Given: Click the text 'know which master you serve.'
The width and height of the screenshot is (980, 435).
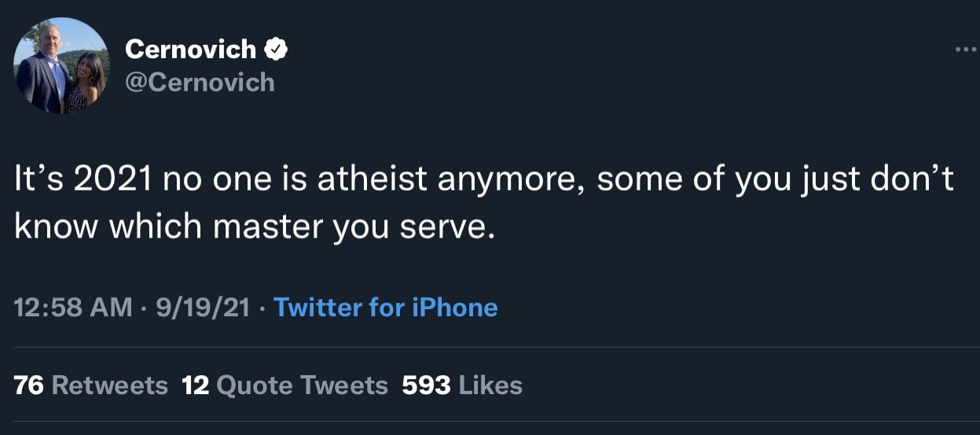Looking at the screenshot, I should click(255, 227).
